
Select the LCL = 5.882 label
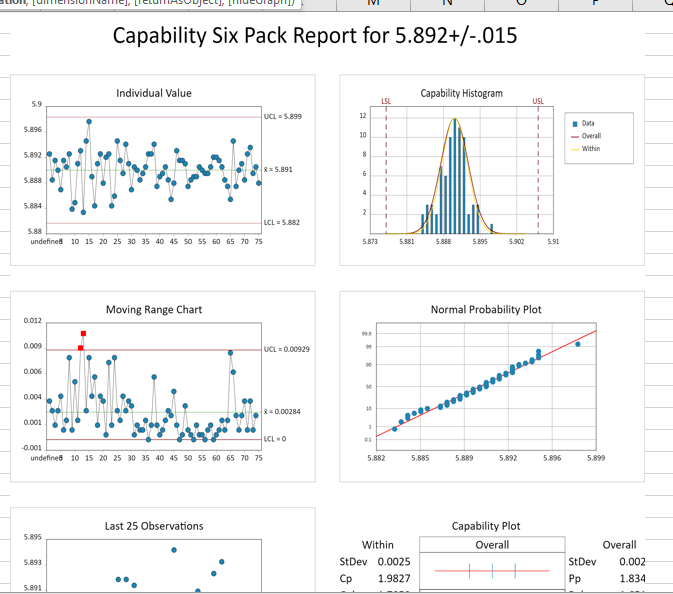(282, 222)
